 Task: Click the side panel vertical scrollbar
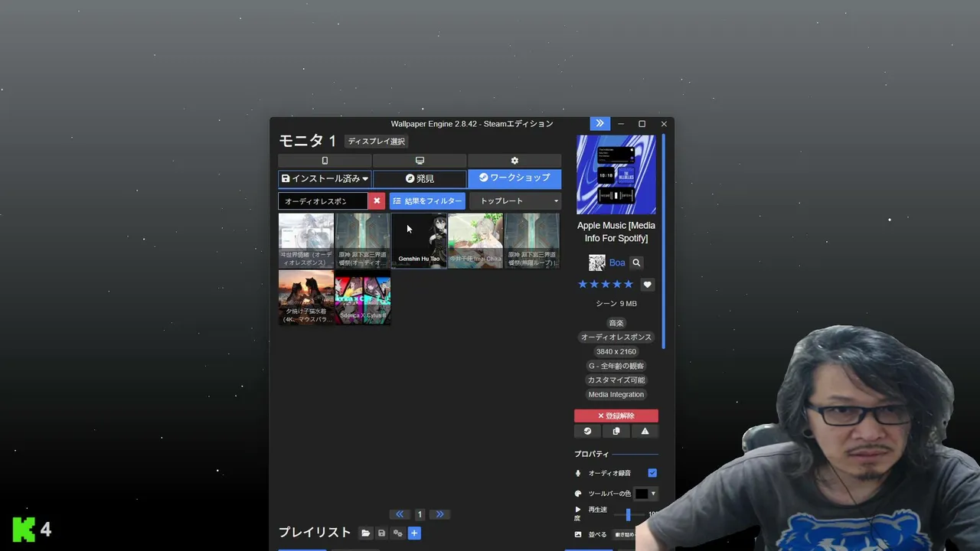[663, 241]
